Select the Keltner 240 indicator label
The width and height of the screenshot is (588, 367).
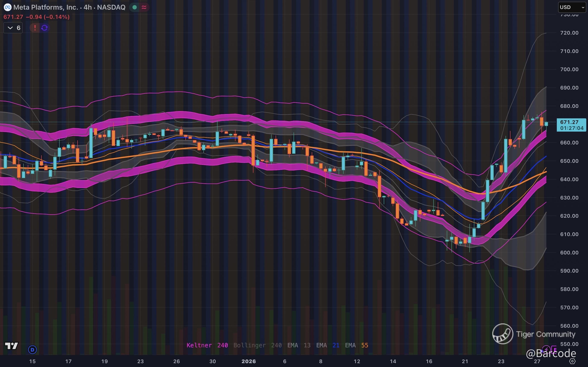tap(207, 345)
